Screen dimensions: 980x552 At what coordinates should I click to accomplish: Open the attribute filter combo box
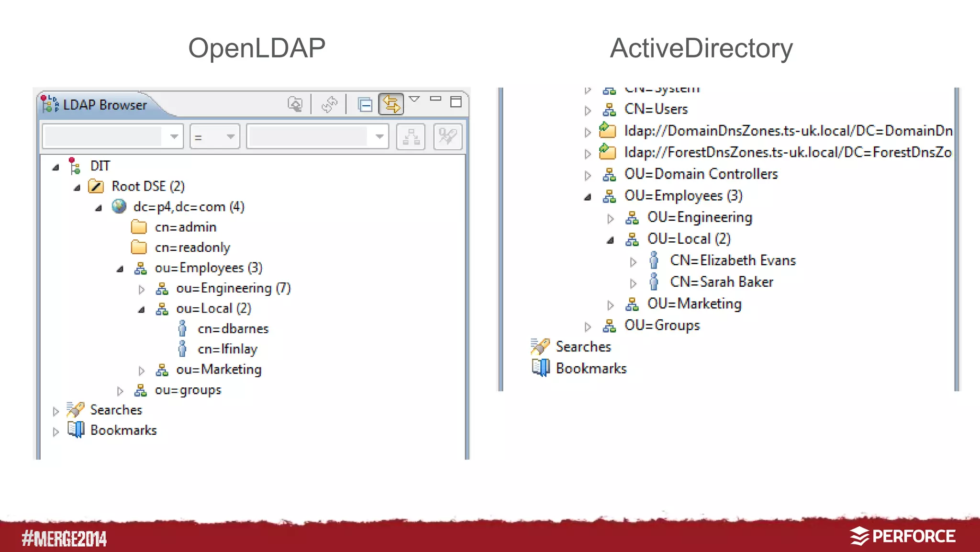click(113, 136)
